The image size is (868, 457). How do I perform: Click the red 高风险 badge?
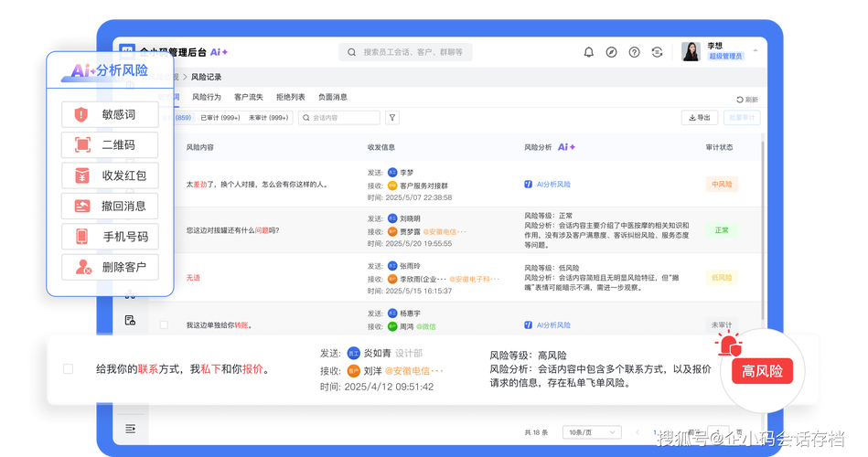point(762,371)
